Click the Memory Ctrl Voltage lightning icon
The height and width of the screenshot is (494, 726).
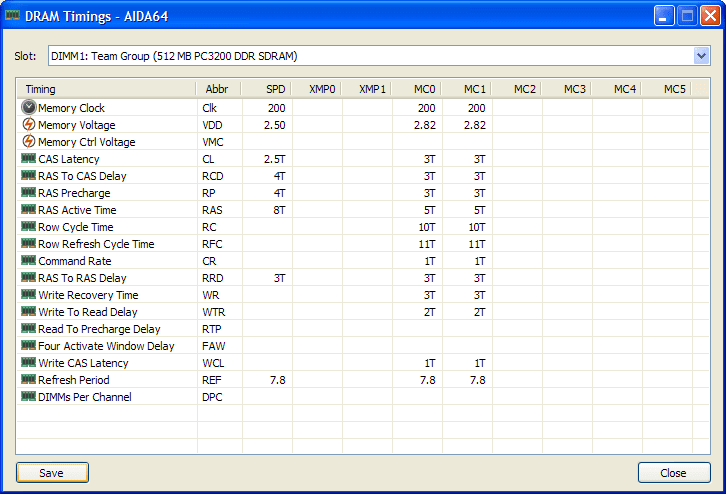(x=29, y=142)
